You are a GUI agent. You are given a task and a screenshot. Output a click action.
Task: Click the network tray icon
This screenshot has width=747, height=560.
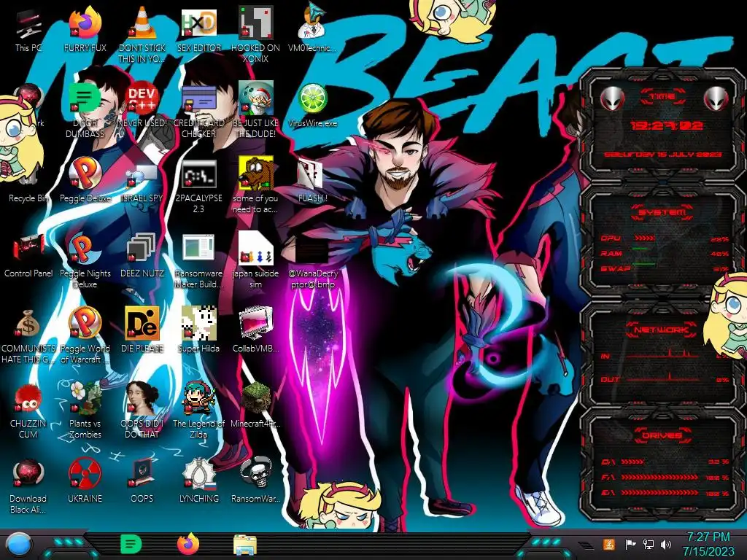(649, 544)
